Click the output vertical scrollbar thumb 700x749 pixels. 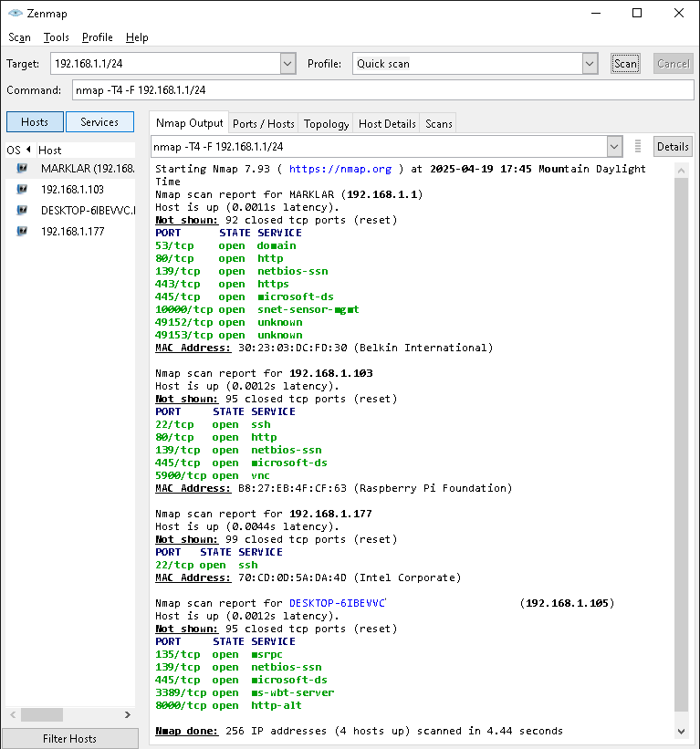[682, 445]
